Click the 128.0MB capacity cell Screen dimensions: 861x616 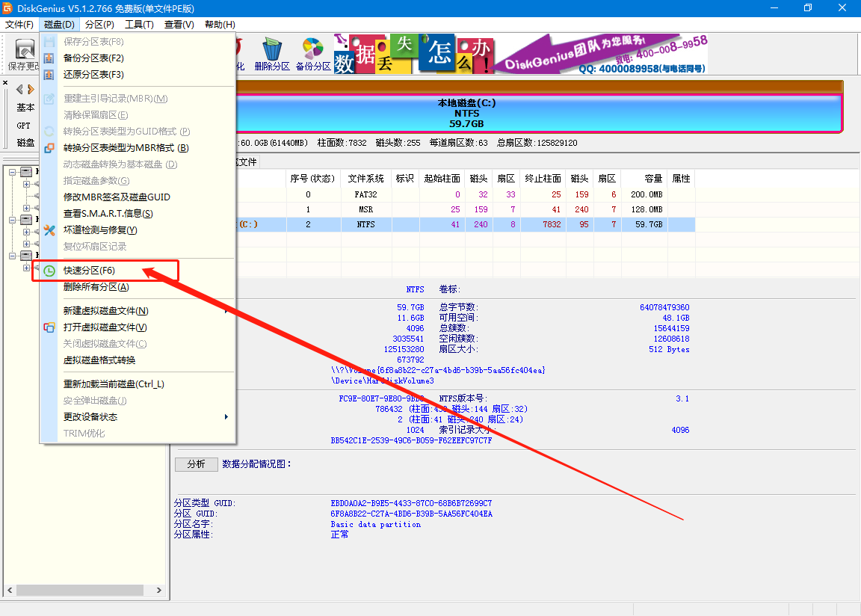coord(646,210)
